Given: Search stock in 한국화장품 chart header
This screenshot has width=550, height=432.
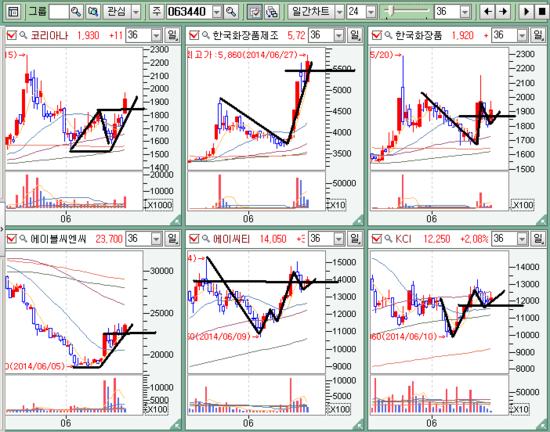Looking at the screenshot, I should pyautogui.click(x=388, y=35).
